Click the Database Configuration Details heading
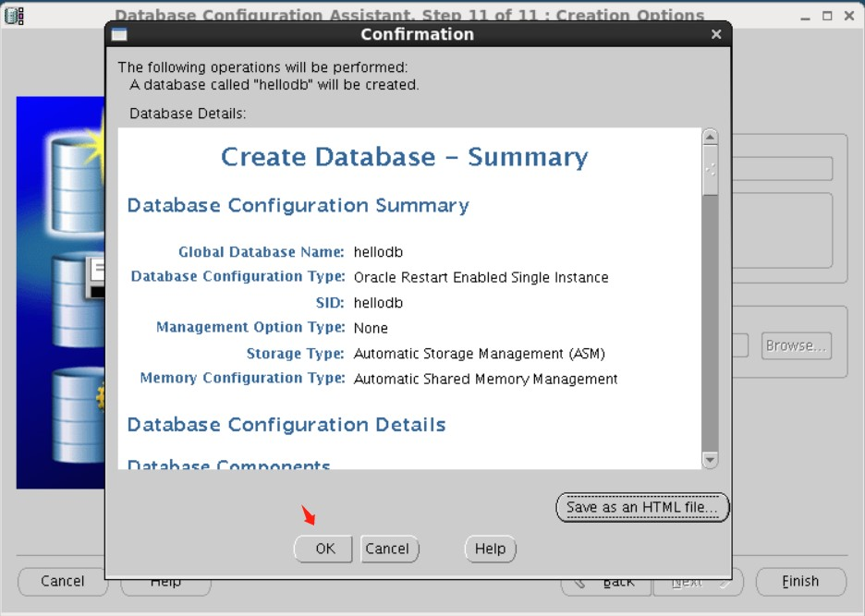This screenshot has width=865, height=616. tap(286, 425)
